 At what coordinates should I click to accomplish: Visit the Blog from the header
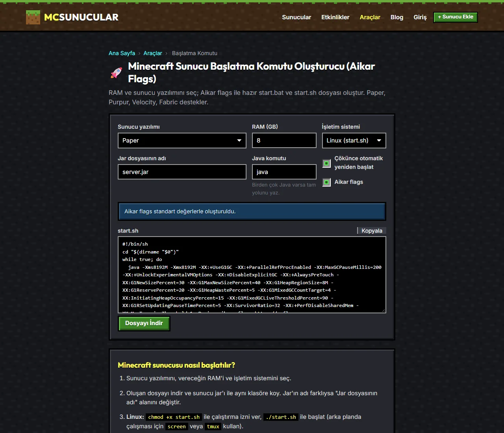pyautogui.click(x=397, y=17)
